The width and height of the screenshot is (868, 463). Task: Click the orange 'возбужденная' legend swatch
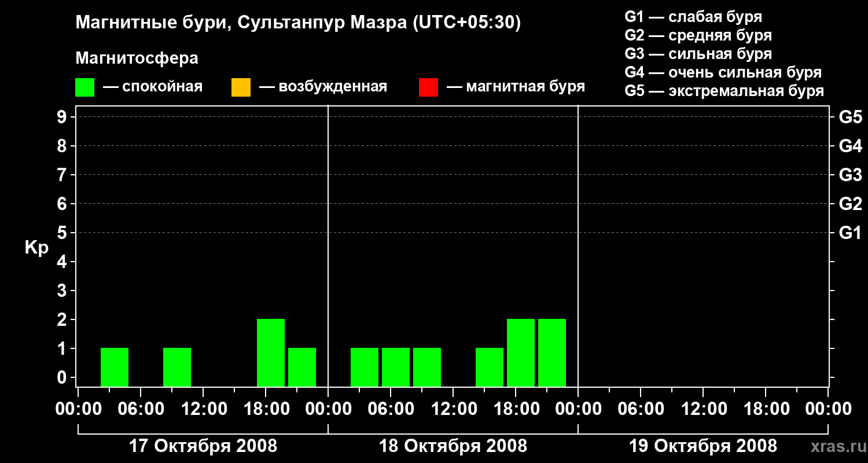(x=241, y=87)
